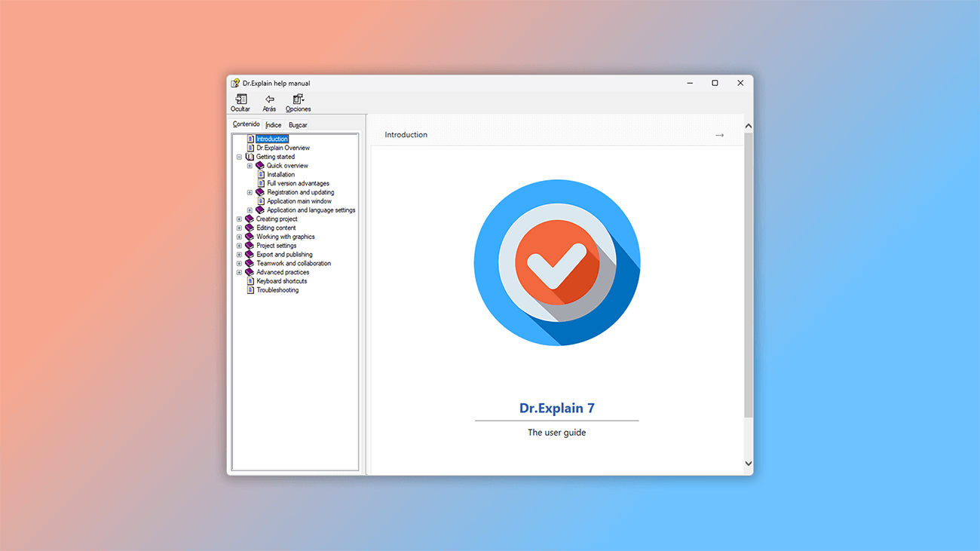Screen dimensions: 980x551
Task: Expand the Working with graphics node
Action: point(239,237)
